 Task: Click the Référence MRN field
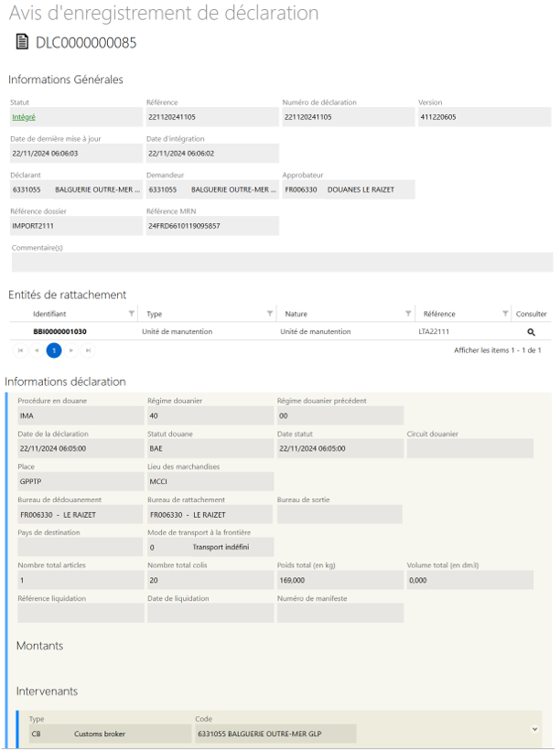point(211,226)
